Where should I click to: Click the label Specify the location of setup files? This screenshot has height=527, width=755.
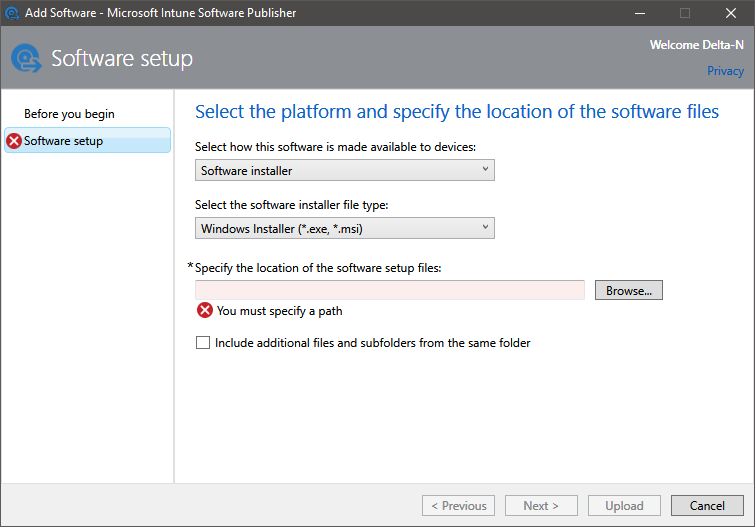[318, 268]
